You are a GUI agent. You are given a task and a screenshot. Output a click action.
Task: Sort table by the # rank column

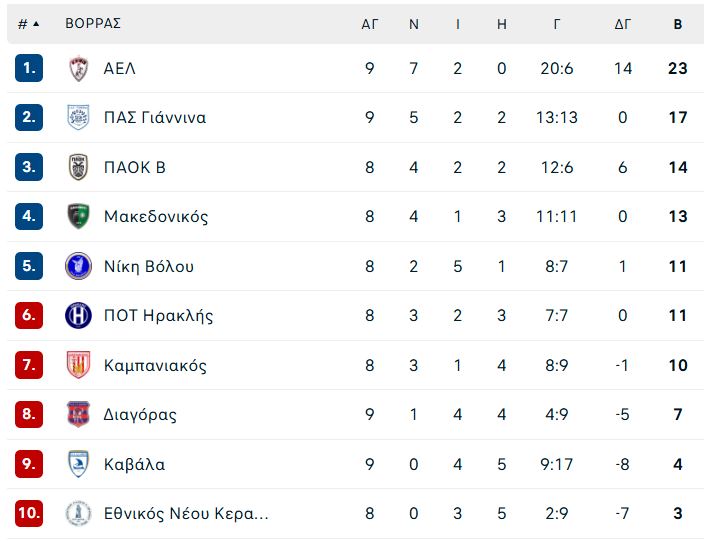coord(29,24)
